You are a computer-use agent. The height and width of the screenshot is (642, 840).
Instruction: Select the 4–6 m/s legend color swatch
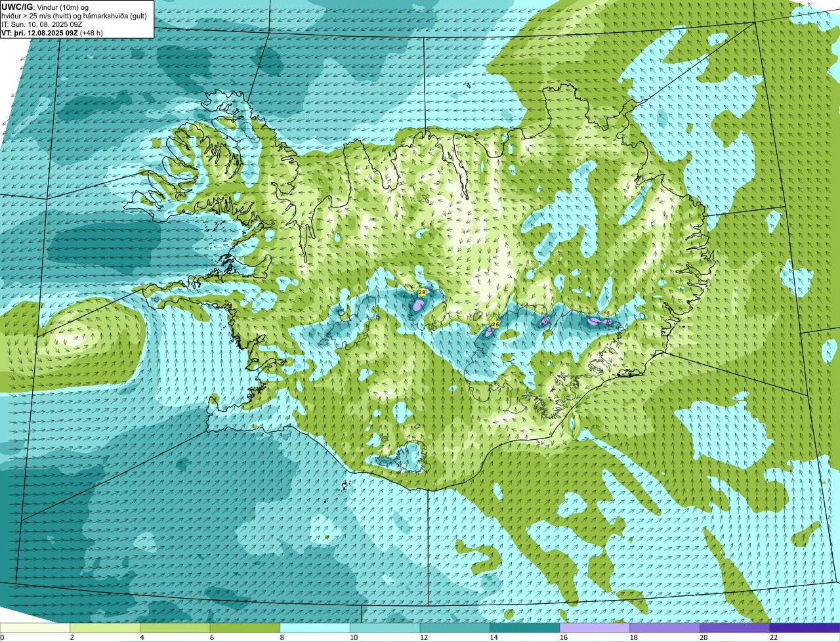pyautogui.click(x=175, y=628)
